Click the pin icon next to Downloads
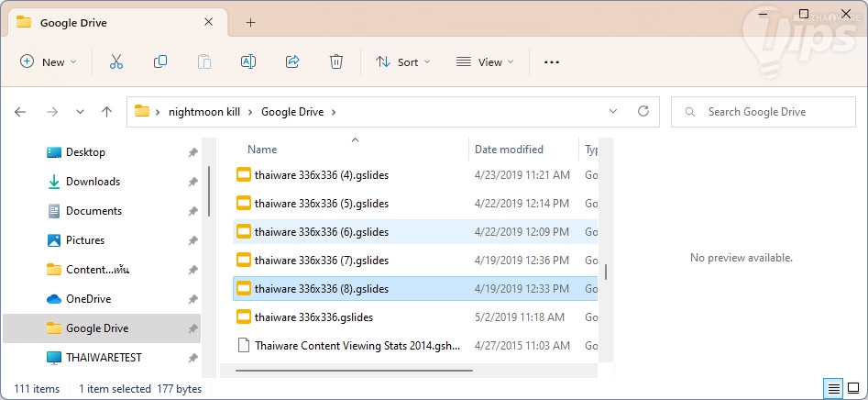 pyautogui.click(x=192, y=182)
